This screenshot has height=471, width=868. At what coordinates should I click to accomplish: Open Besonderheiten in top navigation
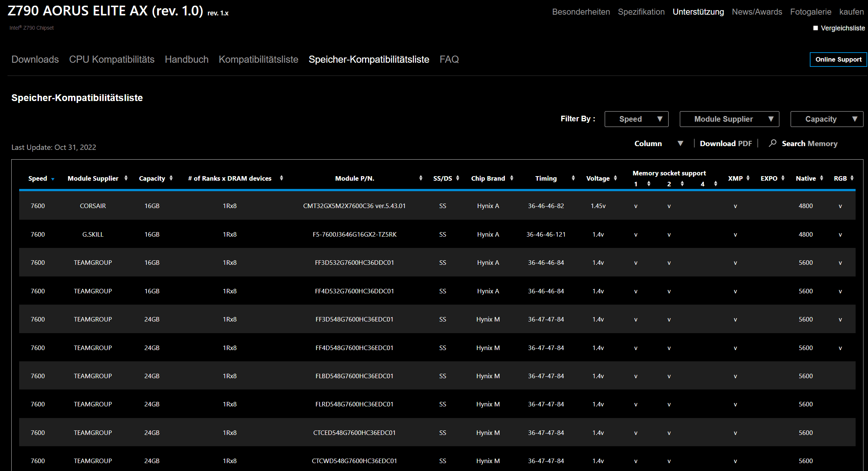pos(581,12)
